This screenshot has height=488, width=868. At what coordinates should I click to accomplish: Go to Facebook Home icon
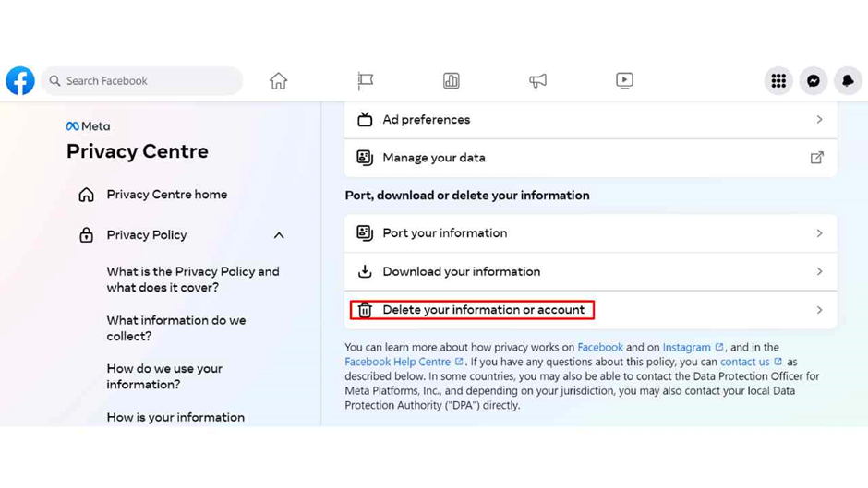279,81
